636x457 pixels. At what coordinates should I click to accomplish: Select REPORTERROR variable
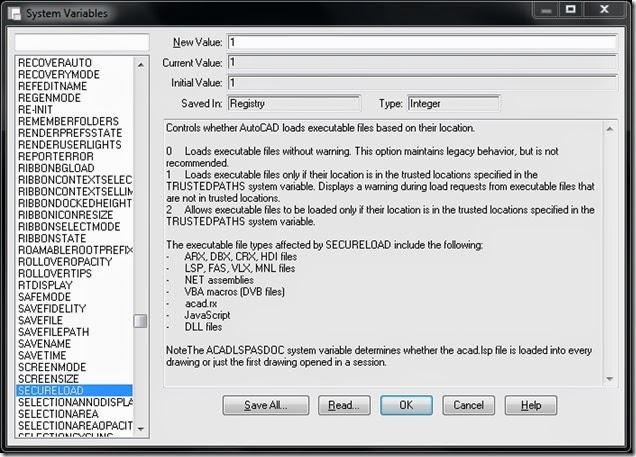(75, 157)
